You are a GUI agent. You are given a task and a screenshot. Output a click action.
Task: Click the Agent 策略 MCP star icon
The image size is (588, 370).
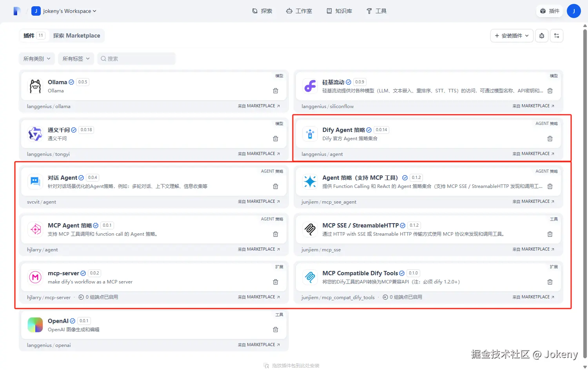(310, 182)
